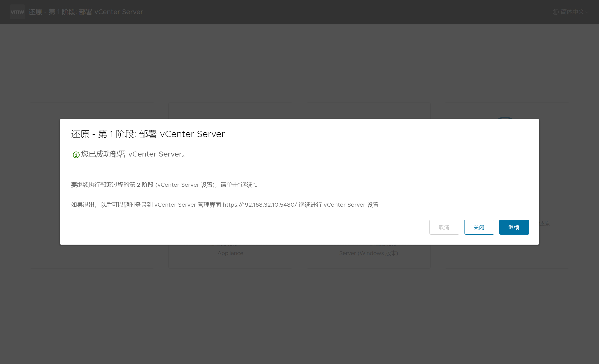Click the Appliance text below dialog

pyautogui.click(x=230, y=253)
